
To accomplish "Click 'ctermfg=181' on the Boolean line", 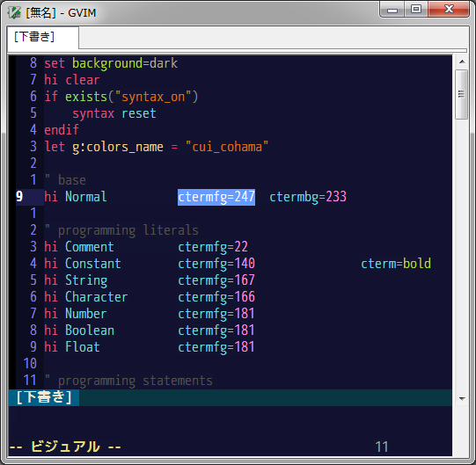I will (216, 331).
